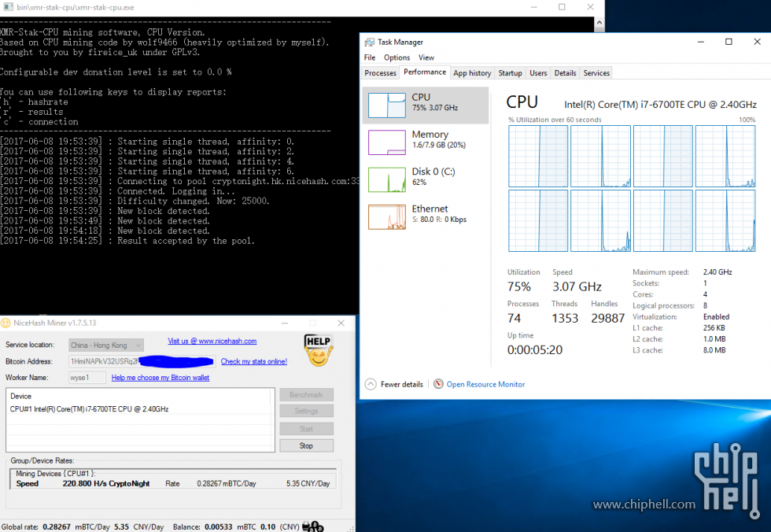Viewport: 771px width, 532px height.
Task: Switch to the Users tab
Action: pyautogui.click(x=538, y=72)
